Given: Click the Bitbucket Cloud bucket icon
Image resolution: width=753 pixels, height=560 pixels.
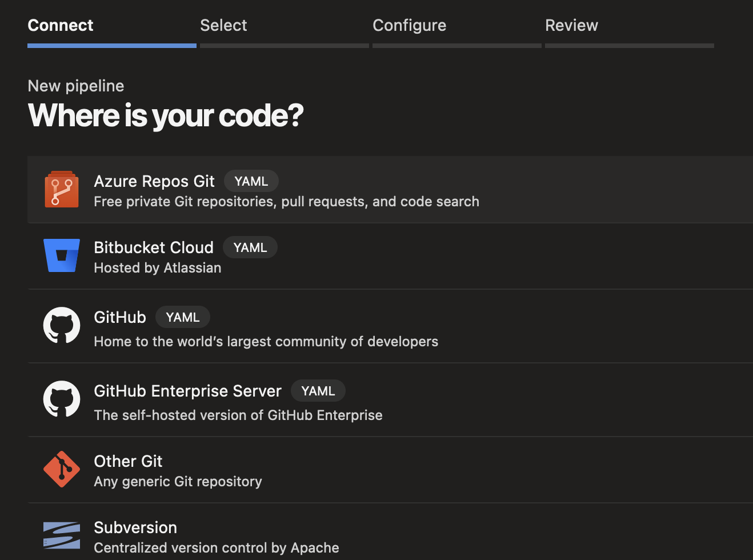Looking at the screenshot, I should (x=62, y=255).
